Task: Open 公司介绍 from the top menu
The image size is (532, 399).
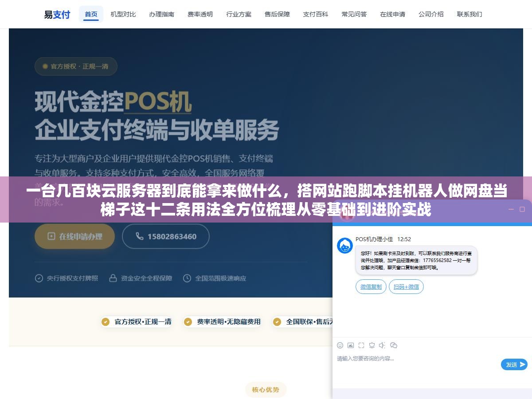Action: pyautogui.click(x=431, y=14)
